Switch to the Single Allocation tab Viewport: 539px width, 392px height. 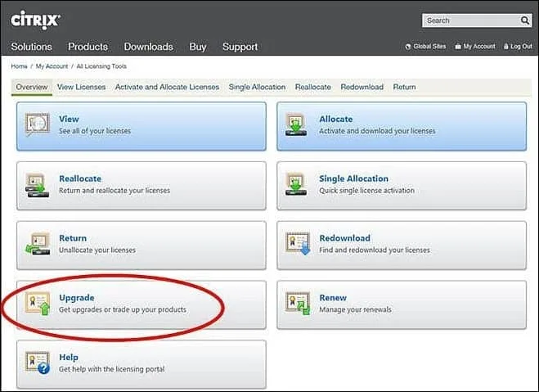point(257,87)
